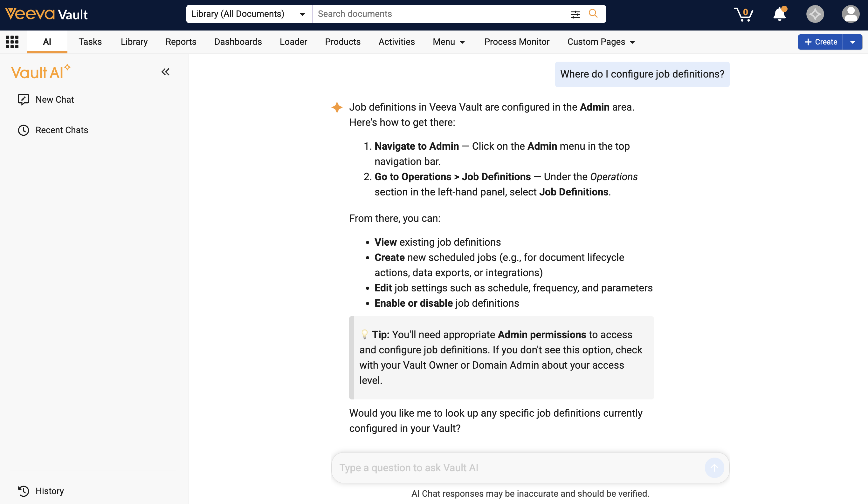868x504 pixels.
Task: Switch to the AI tab
Action: pos(47,42)
